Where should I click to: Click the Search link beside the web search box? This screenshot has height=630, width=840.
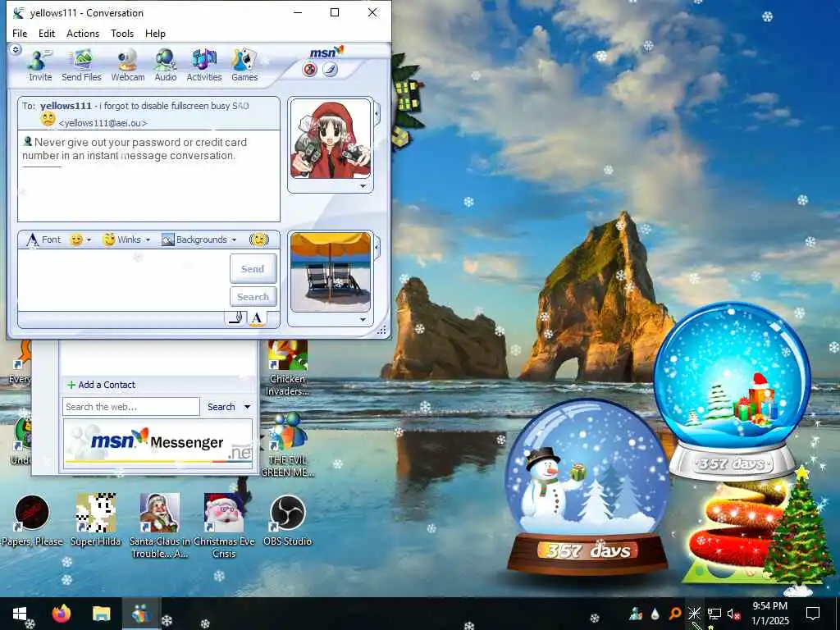point(221,407)
